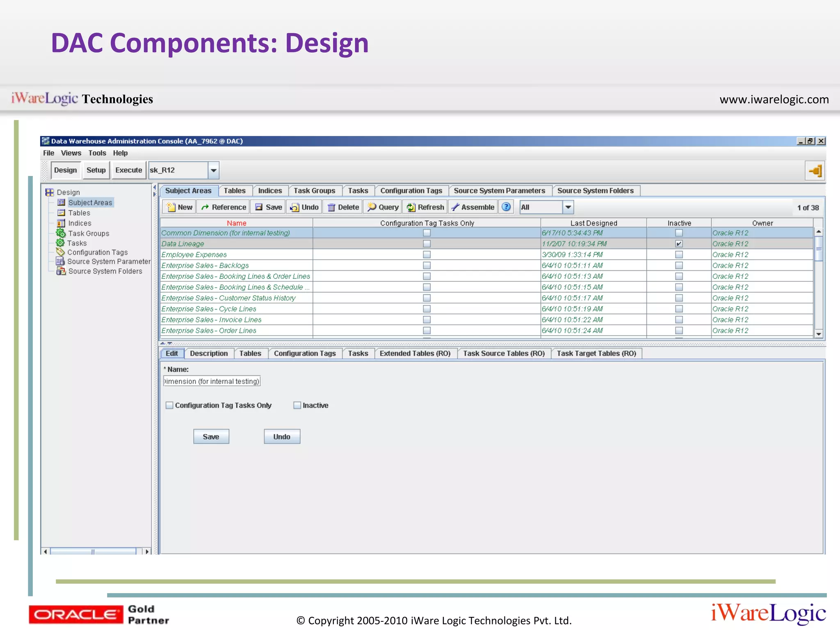Click the Setup view button
Screen dimensions: 840x630
tap(96, 170)
